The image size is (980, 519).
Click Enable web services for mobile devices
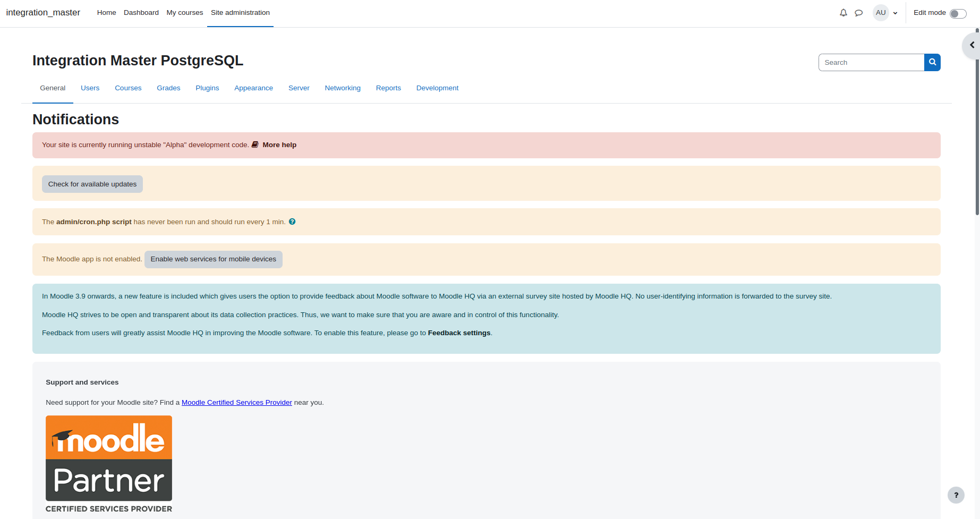coord(214,259)
